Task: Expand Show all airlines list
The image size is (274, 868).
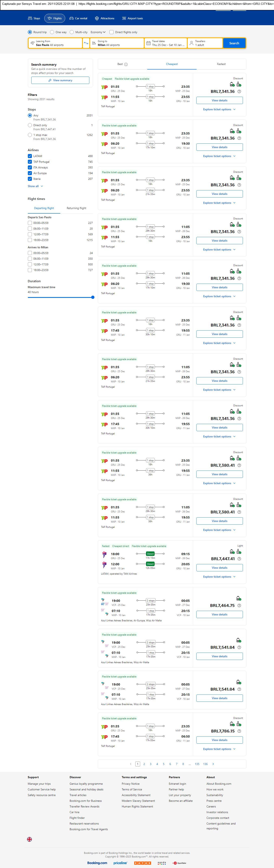Action: 35,186
